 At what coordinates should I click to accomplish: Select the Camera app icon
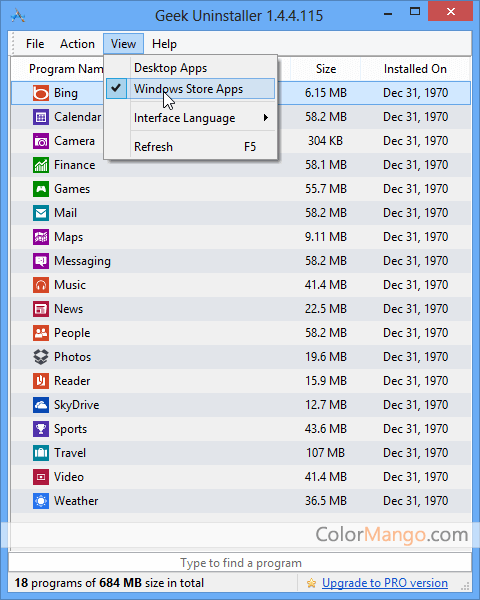click(x=41, y=141)
